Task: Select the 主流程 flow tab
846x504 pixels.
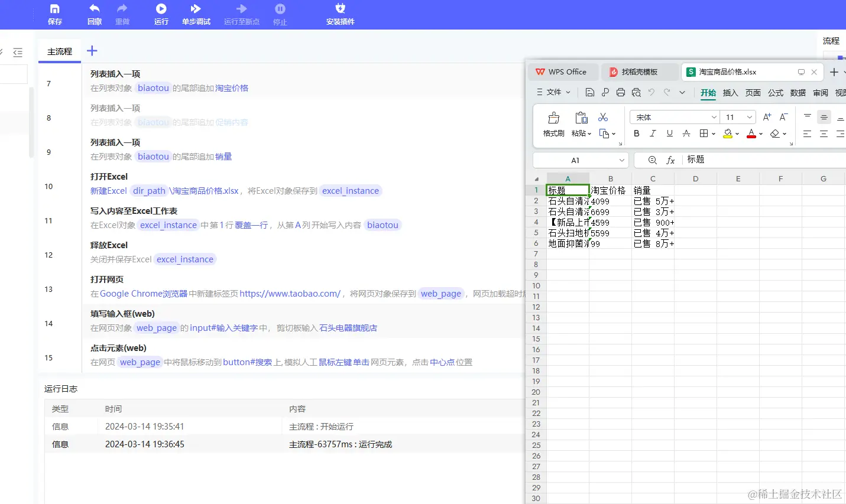Action: [x=60, y=52]
